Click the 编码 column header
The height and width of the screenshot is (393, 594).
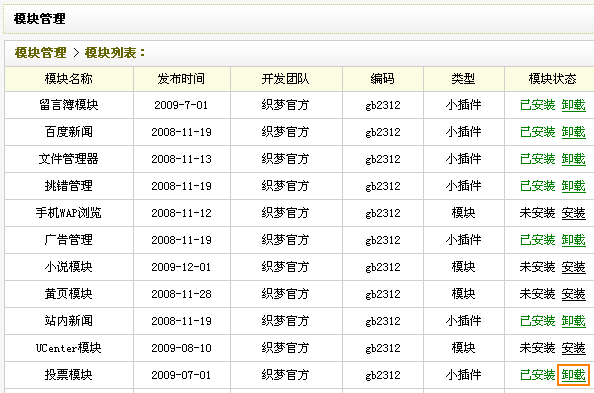click(x=383, y=79)
